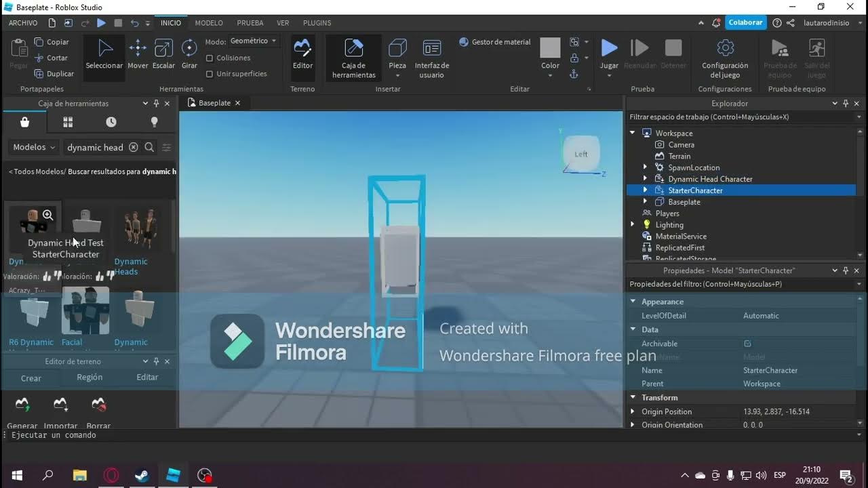Open Windows Start menu

pyautogui.click(x=17, y=475)
